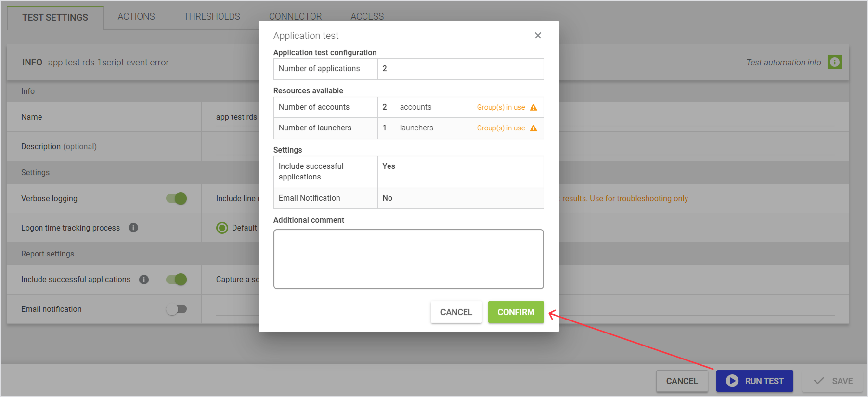
Task: Open the Test Settings tab
Action: [x=55, y=17]
